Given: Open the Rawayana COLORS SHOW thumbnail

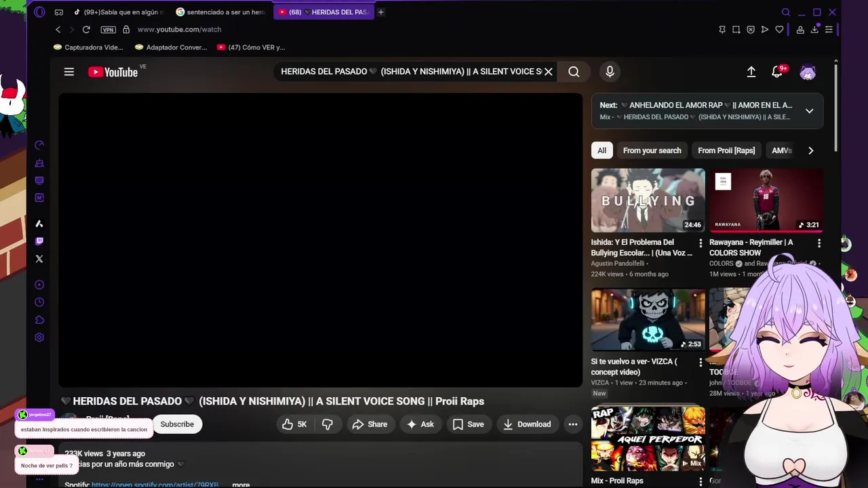Looking at the screenshot, I should [766, 201].
